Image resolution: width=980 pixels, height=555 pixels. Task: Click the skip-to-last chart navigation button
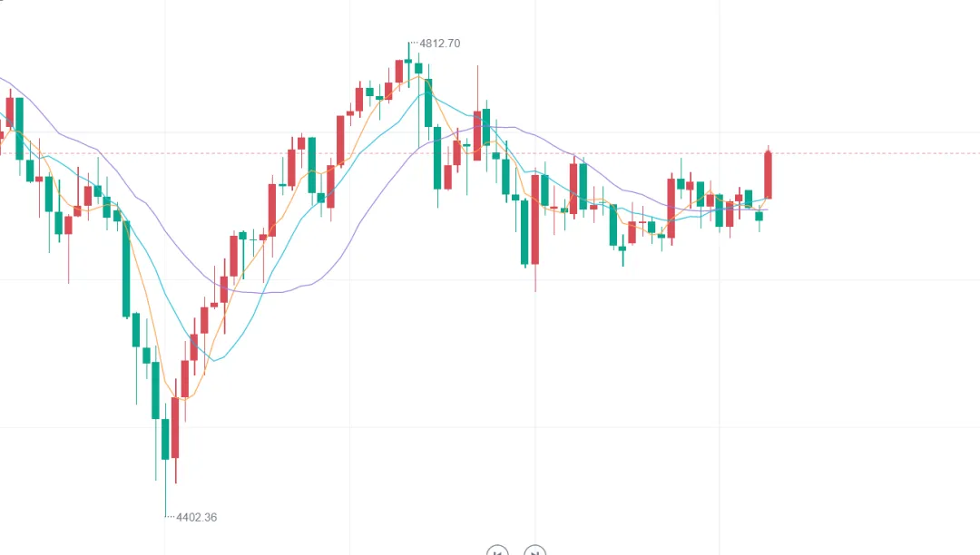535,550
